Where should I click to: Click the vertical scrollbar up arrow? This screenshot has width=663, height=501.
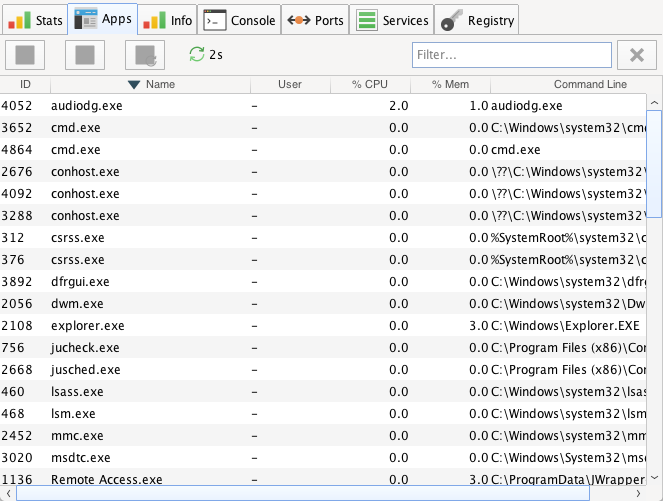(x=654, y=102)
